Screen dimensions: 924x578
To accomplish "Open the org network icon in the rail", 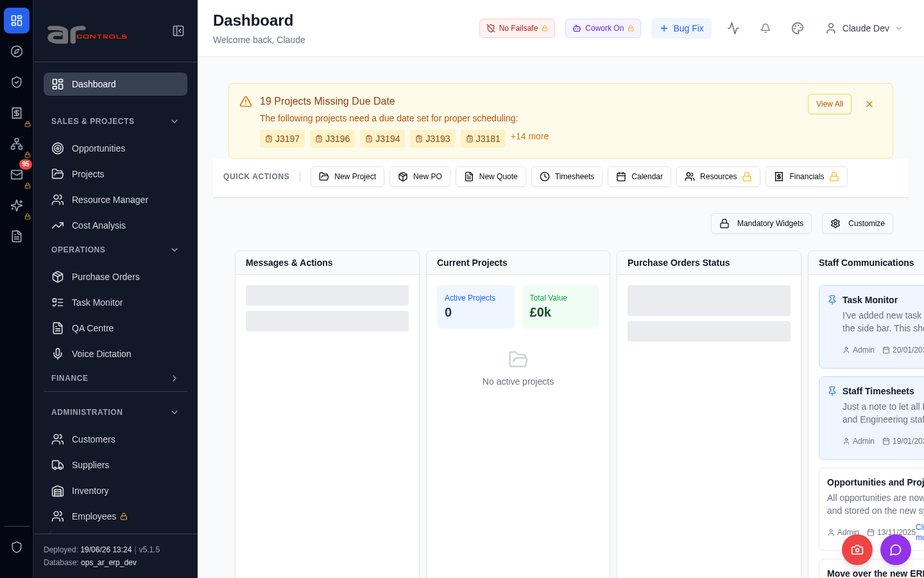I will (17, 144).
